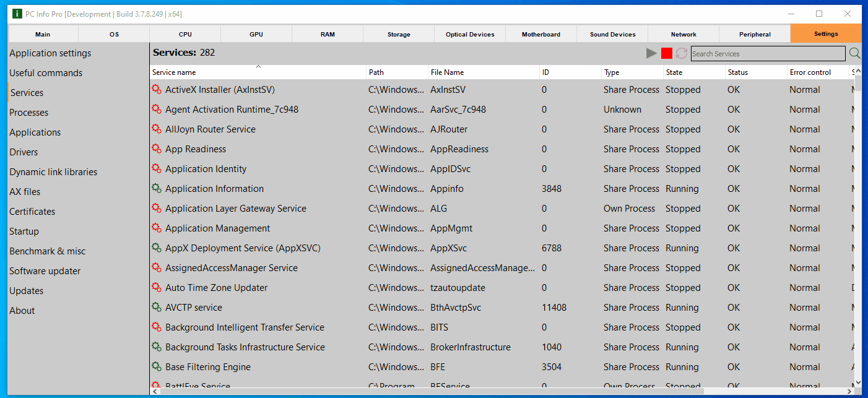Sort by Error control column header

click(x=818, y=72)
